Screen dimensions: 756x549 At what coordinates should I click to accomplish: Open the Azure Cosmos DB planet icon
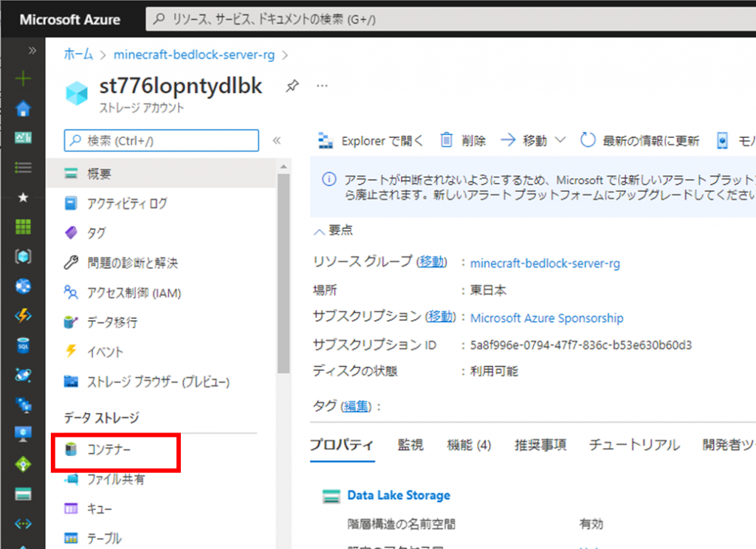point(23,375)
